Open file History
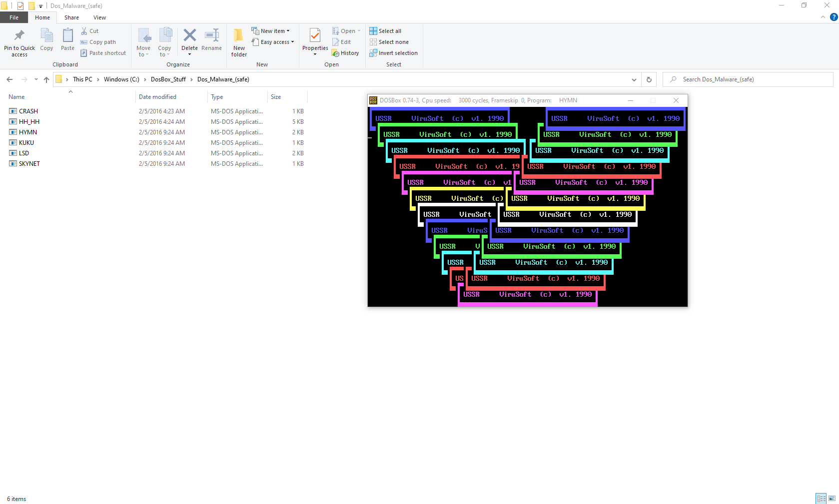This screenshot has height=504, width=839. click(345, 53)
